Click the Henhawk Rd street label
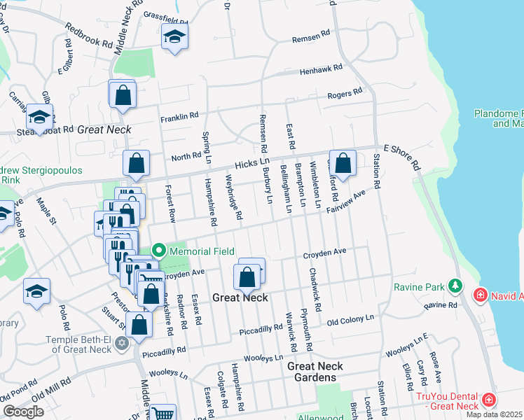This screenshot has width=524, height=420. [x=321, y=69]
